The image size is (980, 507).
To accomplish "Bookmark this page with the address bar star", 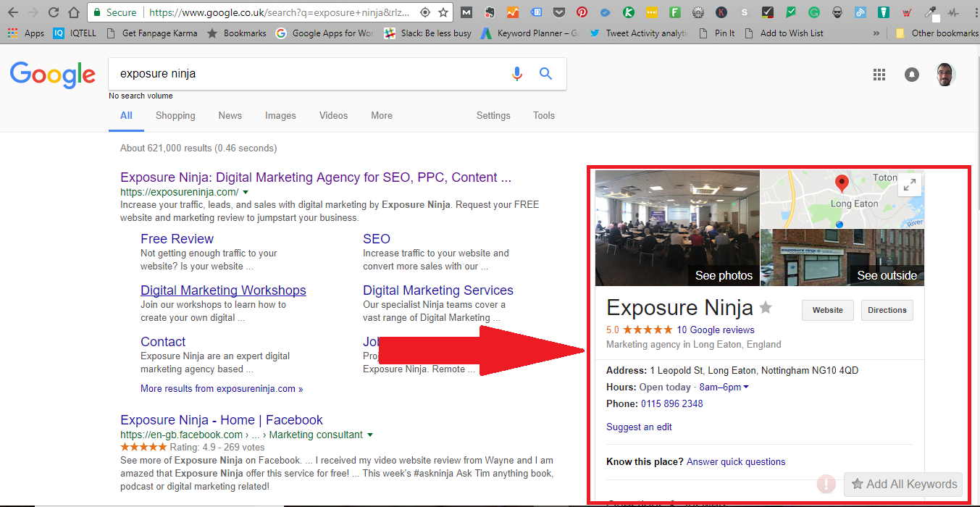I will 443,12.
